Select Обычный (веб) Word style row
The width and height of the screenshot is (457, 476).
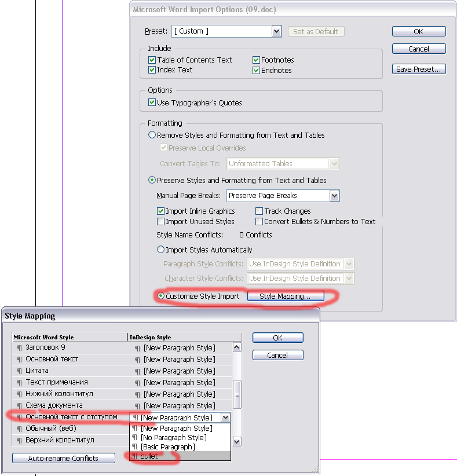pyautogui.click(x=70, y=429)
